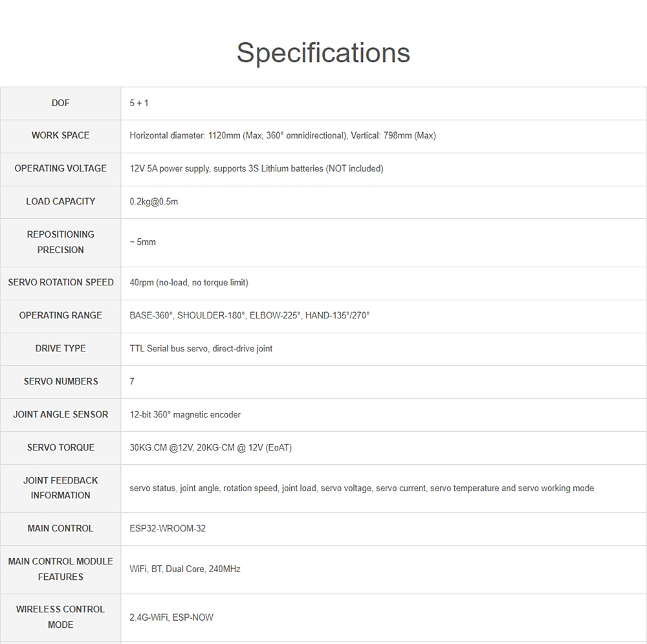Click the JOINT ANGLE SENSOR label

point(60,414)
